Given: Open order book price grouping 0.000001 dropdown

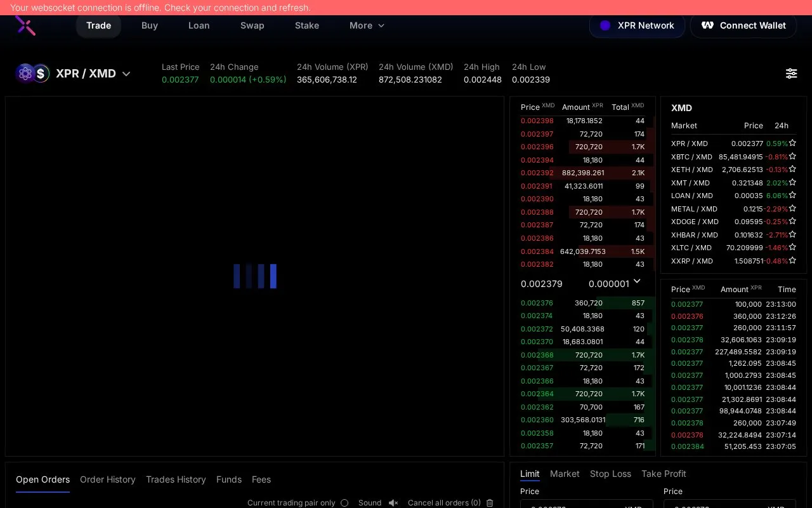Looking at the screenshot, I should [x=615, y=283].
